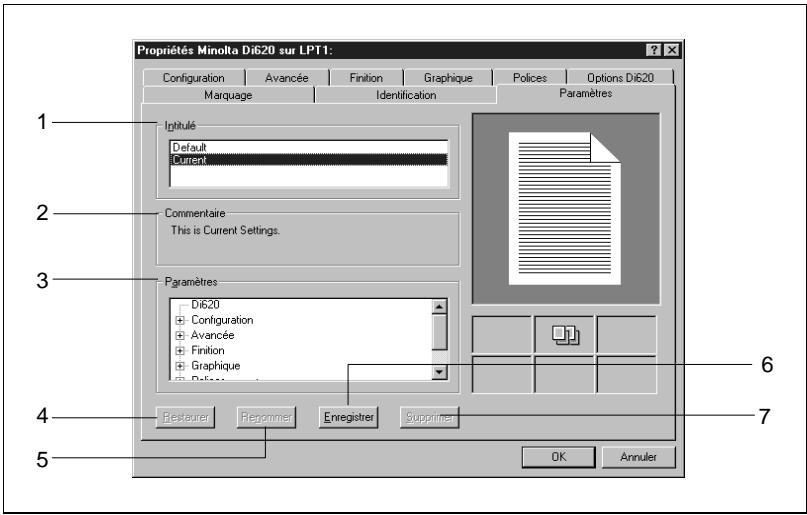Open the Options Di620 tab
Image resolution: width=807 pixels, height=515 pixels.
[x=620, y=78]
